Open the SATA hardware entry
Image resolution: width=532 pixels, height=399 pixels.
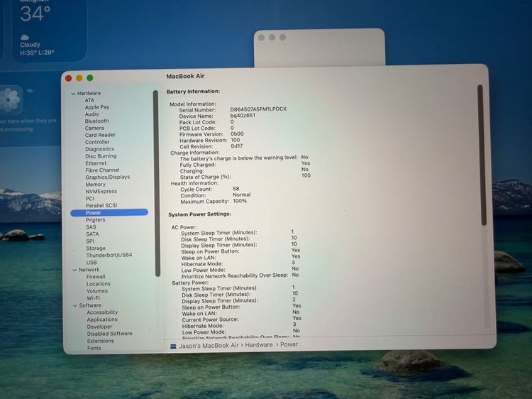point(92,234)
